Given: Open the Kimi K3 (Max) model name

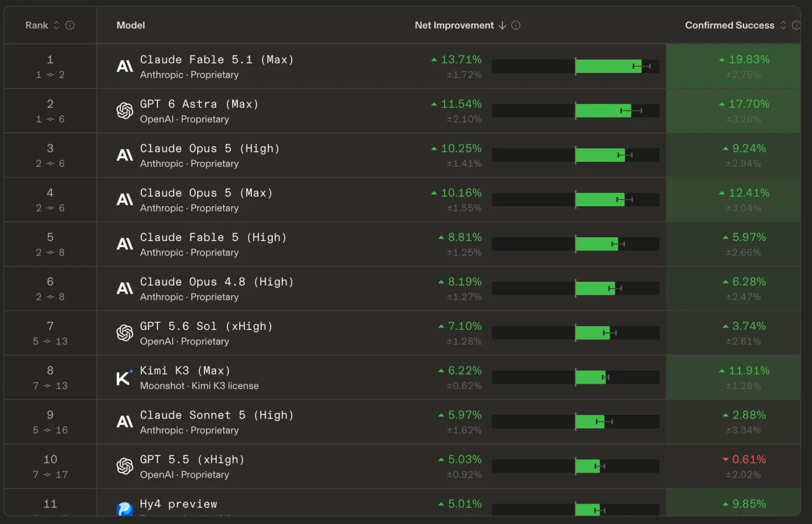Looking at the screenshot, I should pyautogui.click(x=185, y=370).
